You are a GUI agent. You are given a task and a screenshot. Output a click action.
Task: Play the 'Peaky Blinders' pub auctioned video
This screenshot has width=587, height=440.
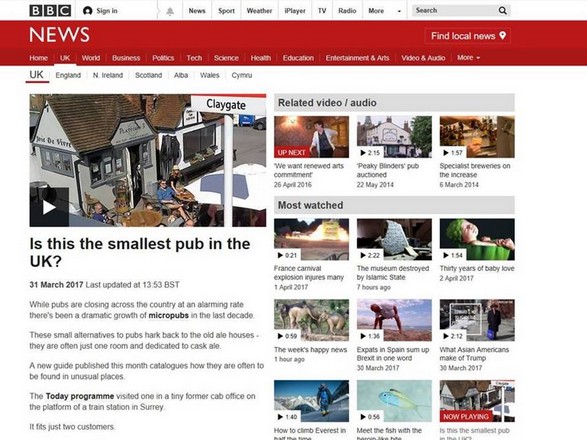tap(394, 136)
